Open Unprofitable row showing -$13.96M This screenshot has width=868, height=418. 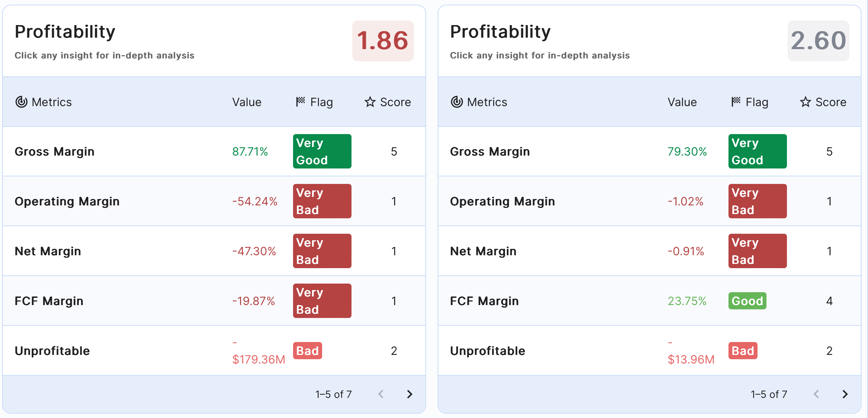[487, 351]
